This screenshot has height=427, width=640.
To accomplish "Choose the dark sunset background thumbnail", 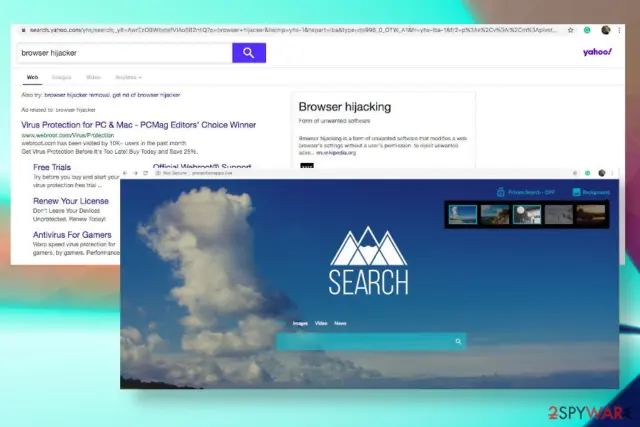I will (591, 214).
